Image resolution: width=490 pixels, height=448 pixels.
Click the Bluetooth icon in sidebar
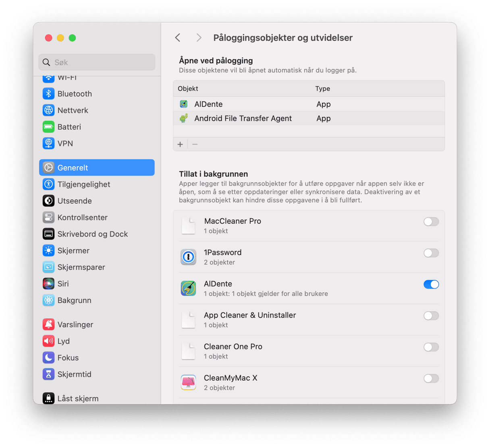click(49, 94)
